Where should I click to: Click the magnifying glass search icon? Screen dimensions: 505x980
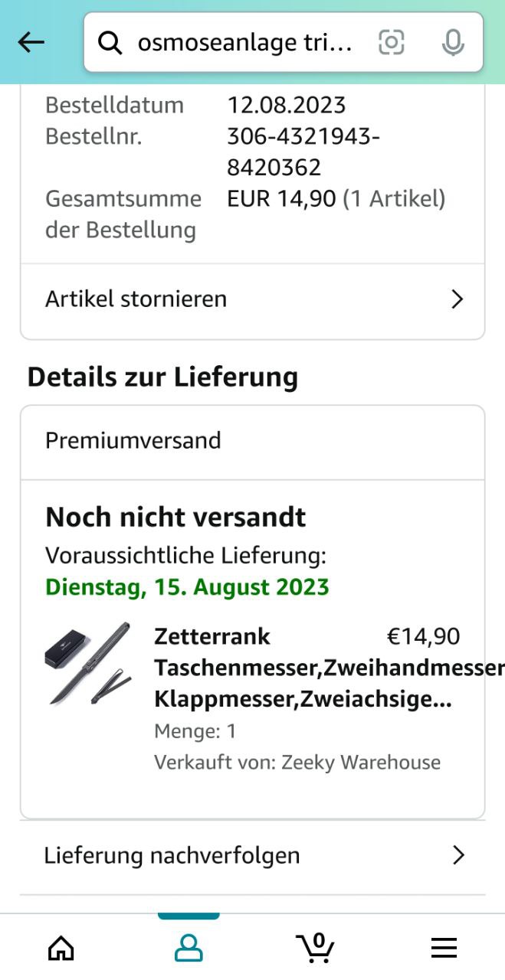(110, 44)
